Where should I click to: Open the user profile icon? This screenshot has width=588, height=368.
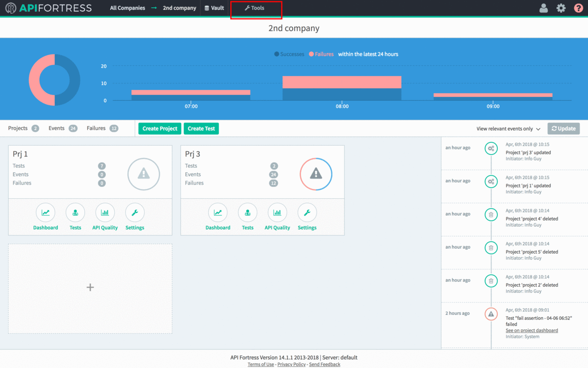coord(543,8)
